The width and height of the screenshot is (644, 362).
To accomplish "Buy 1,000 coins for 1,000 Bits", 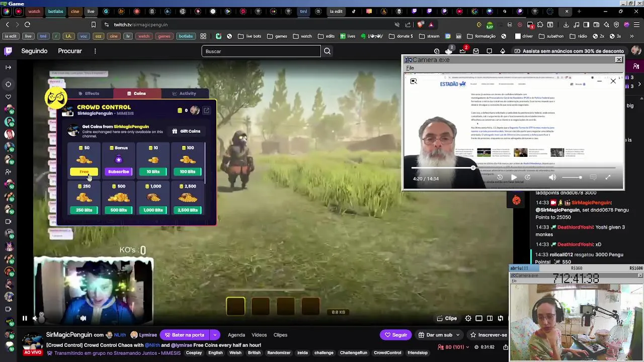I will [x=153, y=210].
